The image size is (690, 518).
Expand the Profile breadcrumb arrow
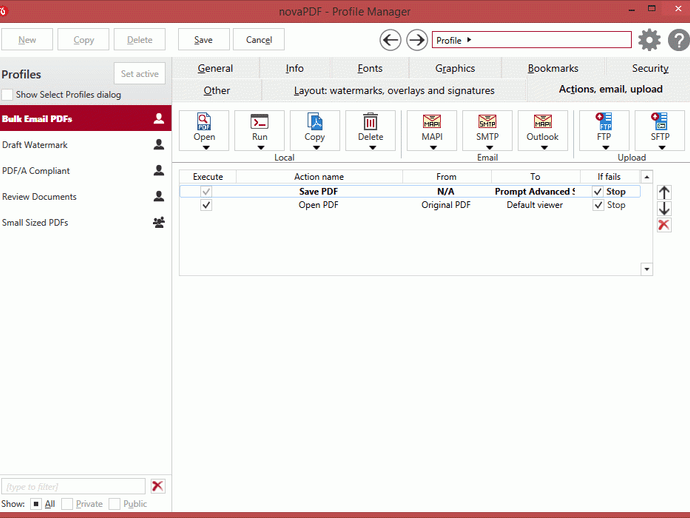tap(469, 40)
